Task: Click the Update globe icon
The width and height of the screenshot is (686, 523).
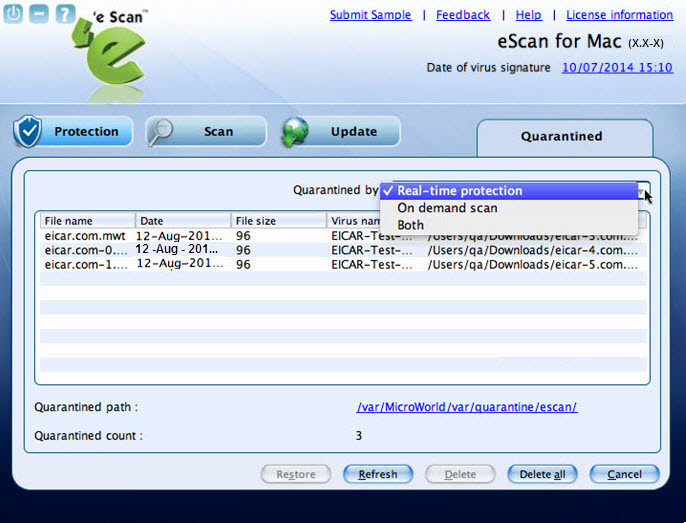Action: click(x=295, y=131)
